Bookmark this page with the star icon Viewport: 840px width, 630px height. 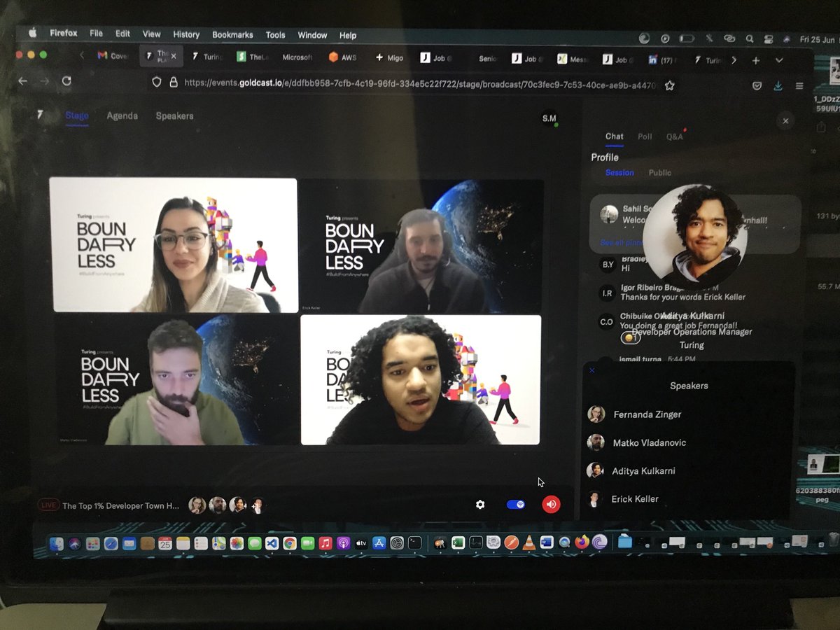click(670, 85)
